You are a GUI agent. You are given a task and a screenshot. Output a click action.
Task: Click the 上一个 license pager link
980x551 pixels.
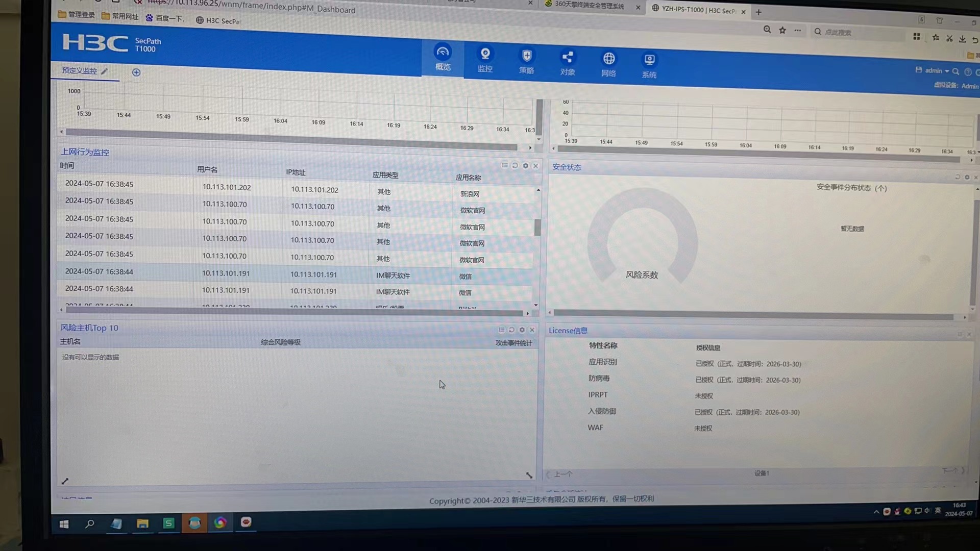pos(562,474)
